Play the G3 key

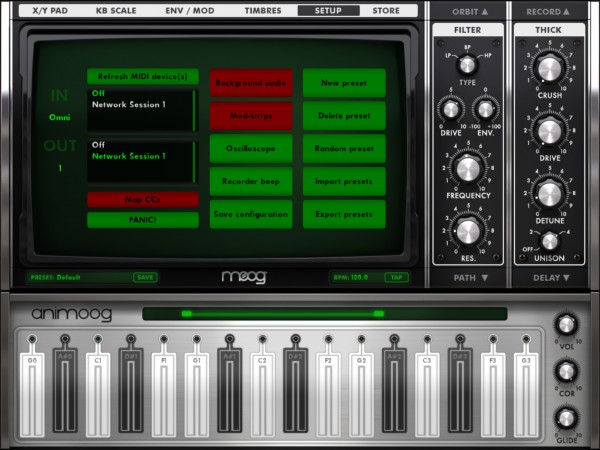(x=526, y=394)
